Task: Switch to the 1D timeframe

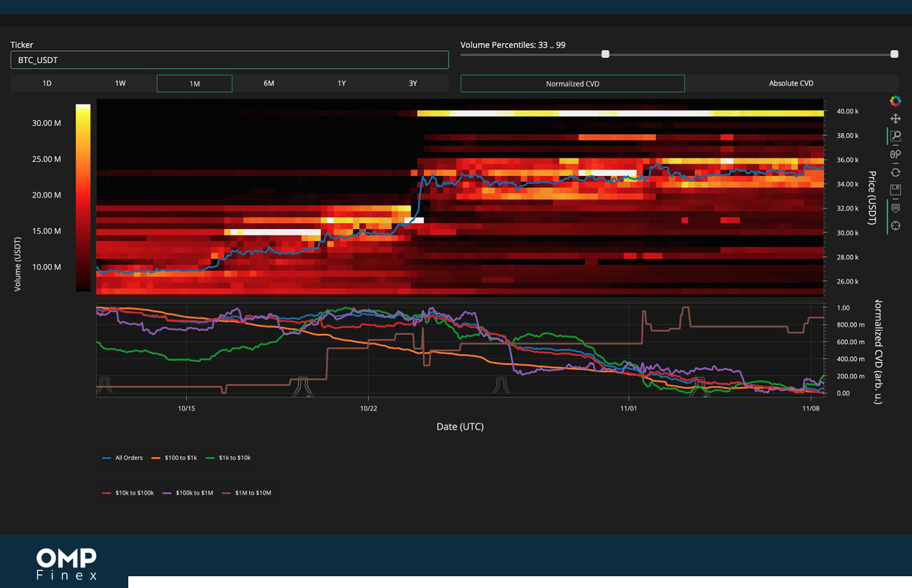Action: [47, 83]
